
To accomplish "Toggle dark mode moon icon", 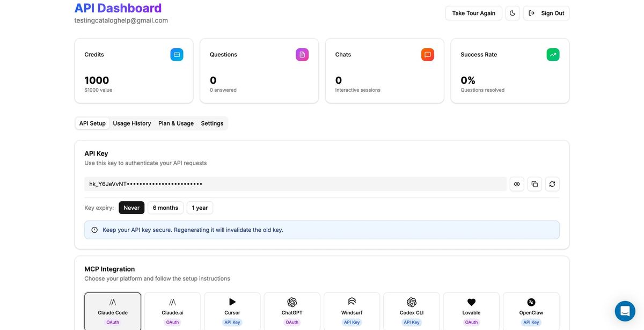I will pos(513,13).
